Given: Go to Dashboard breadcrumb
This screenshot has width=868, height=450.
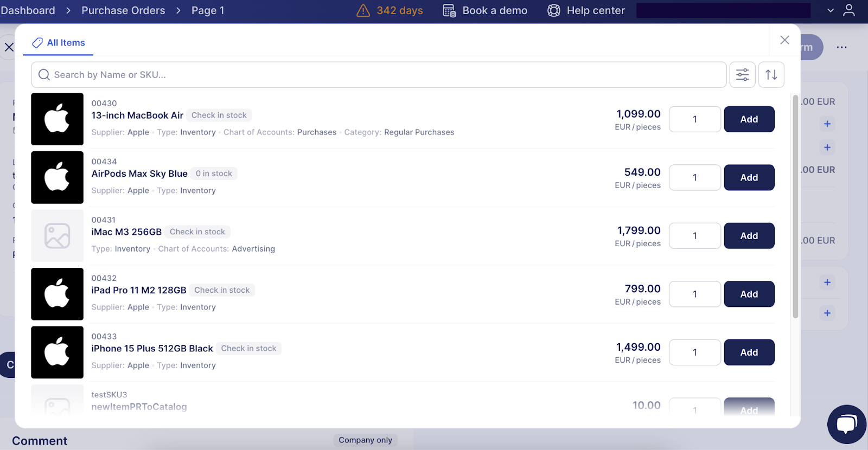Looking at the screenshot, I should [28, 10].
